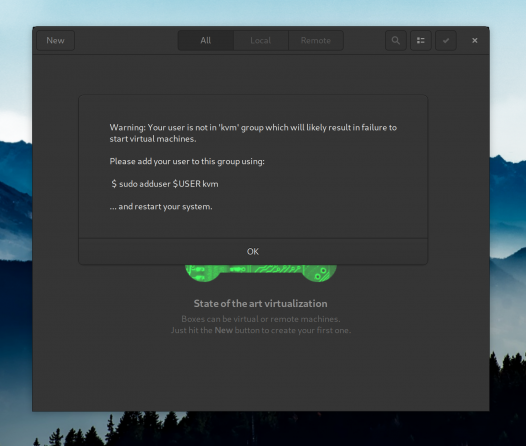Click the green circuit-board Boxes logo
526x446 pixels.
[x=261, y=273]
